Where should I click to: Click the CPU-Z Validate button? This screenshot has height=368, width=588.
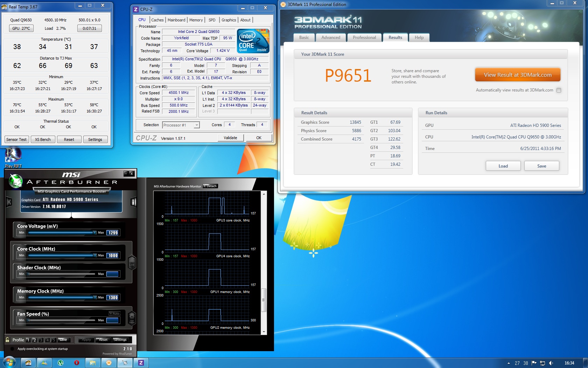pyautogui.click(x=230, y=138)
